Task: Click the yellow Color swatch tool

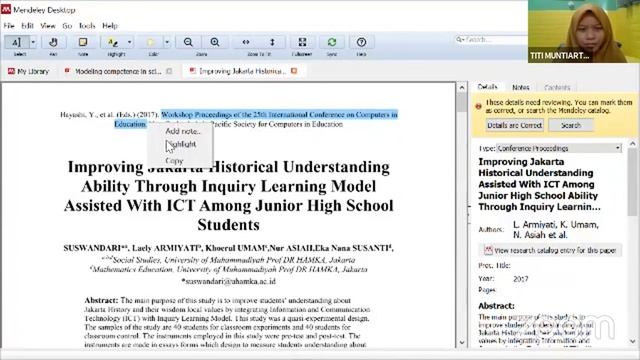Action: click(x=151, y=42)
